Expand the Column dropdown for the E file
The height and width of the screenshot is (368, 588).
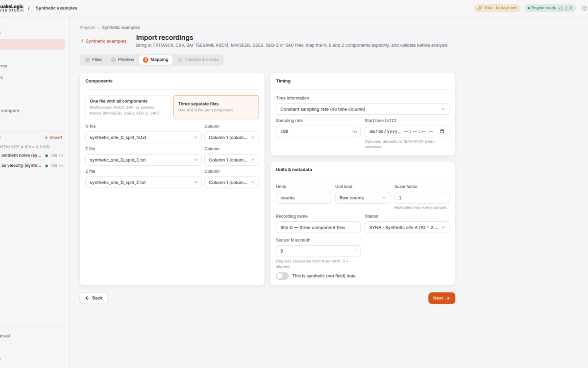[232, 160]
